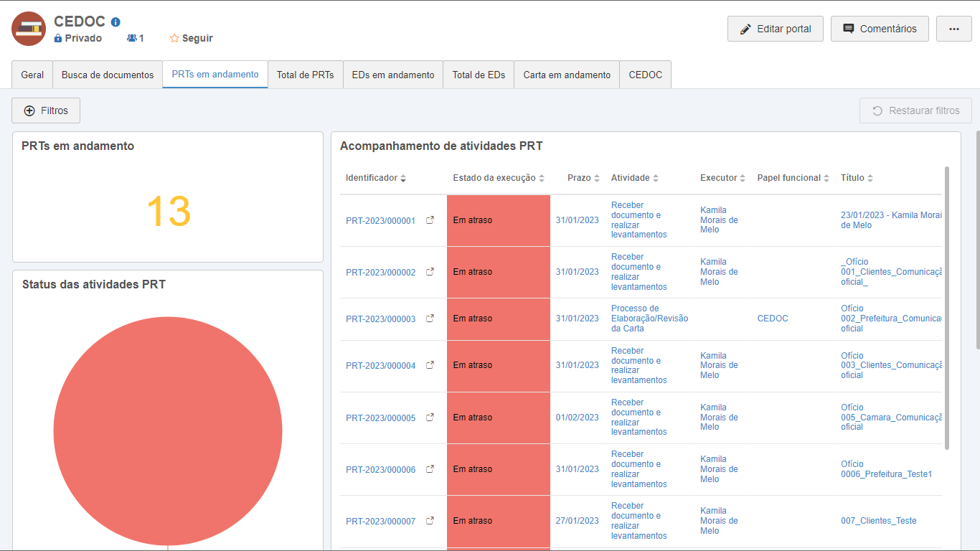Image resolution: width=980 pixels, height=551 pixels.
Task: Click the Editar portal button
Action: tap(776, 29)
